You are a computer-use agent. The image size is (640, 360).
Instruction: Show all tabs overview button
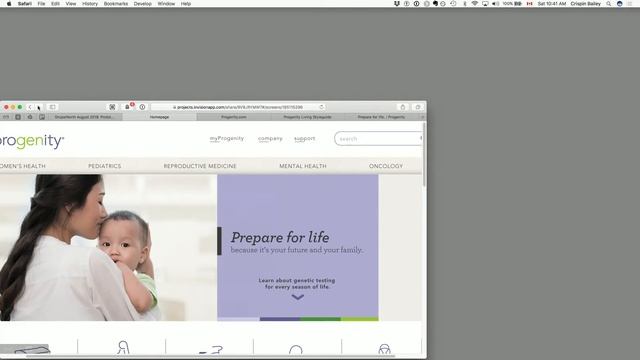[x=418, y=107]
